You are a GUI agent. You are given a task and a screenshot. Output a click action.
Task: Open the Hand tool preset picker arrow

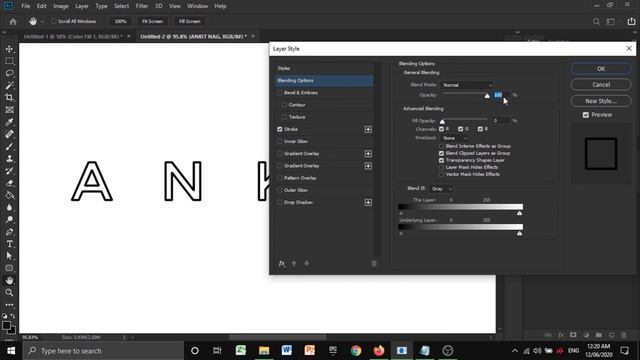click(42, 22)
